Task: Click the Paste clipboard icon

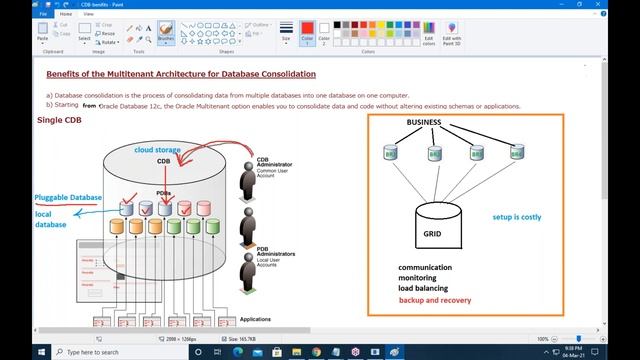Action: tap(42, 28)
